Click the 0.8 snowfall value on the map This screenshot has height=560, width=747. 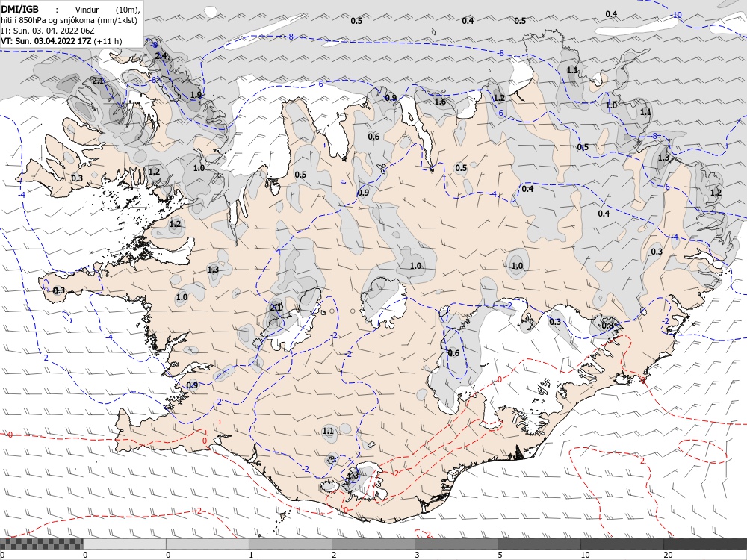[607, 326]
